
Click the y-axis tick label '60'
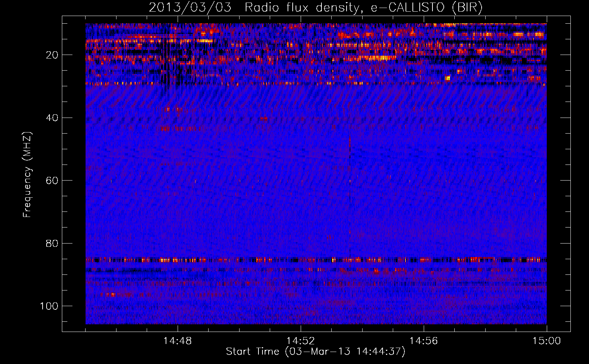(52, 181)
